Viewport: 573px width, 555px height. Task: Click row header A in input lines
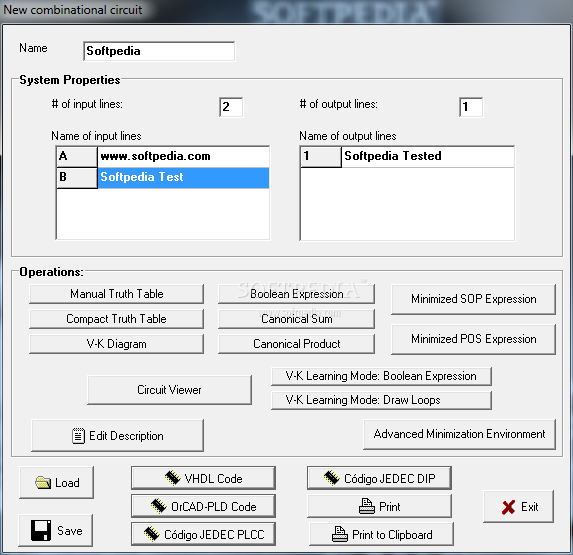click(x=77, y=157)
